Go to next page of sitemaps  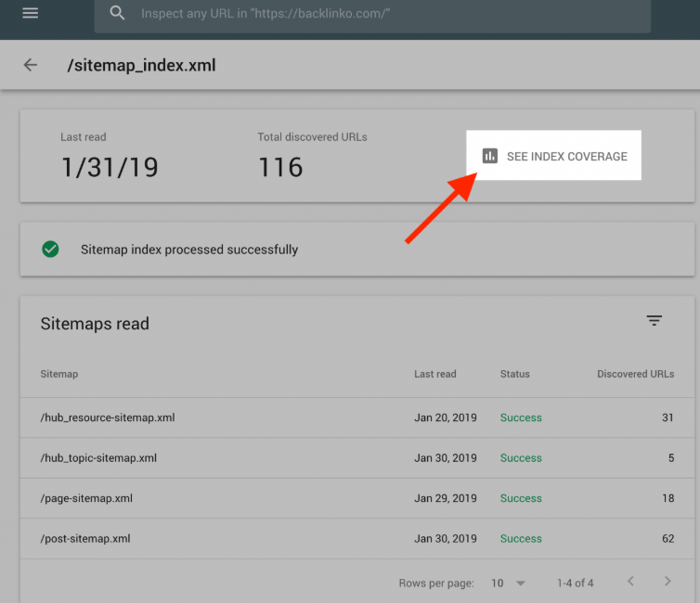coord(668,582)
